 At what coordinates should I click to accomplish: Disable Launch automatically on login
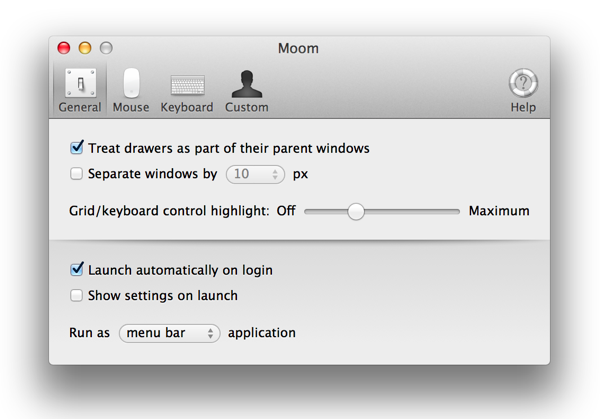tap(77, 269)
